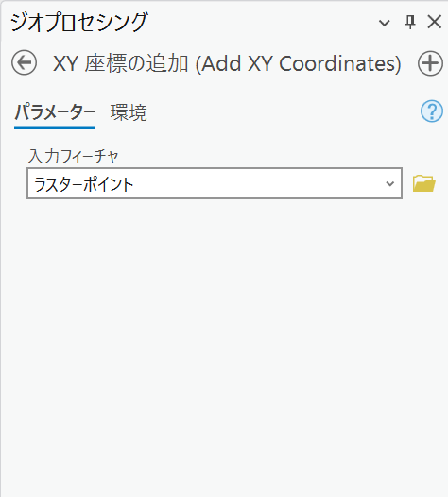Screen dimensions: 448x497
Task: Go back using the left arrow icon
Action: (24, 62)
